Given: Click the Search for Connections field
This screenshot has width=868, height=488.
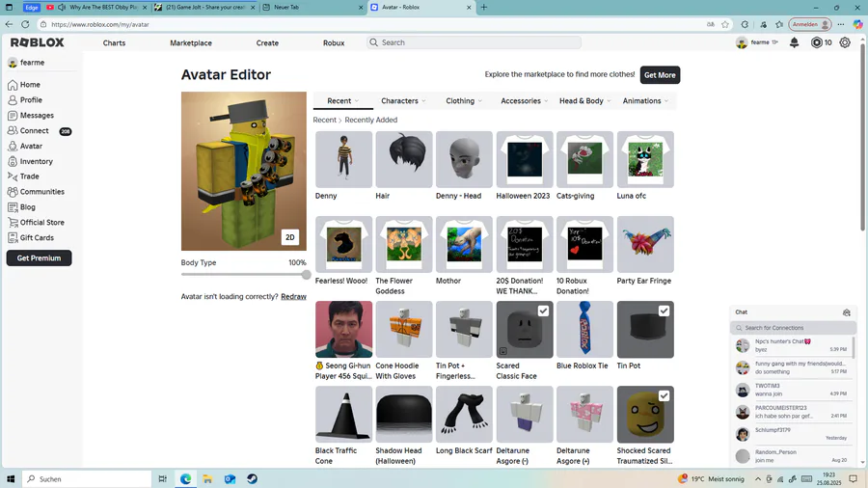Looking at the screenshot, I should [794, 328].
